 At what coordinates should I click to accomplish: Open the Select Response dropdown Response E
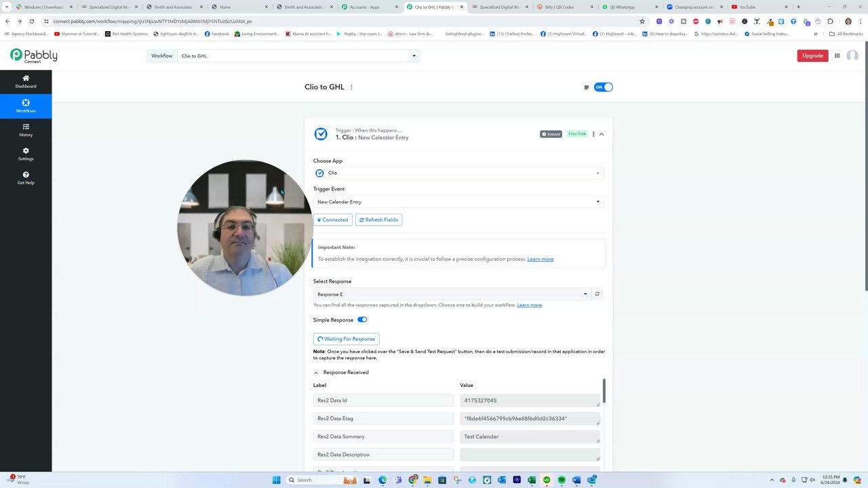[x=452, y=293]
